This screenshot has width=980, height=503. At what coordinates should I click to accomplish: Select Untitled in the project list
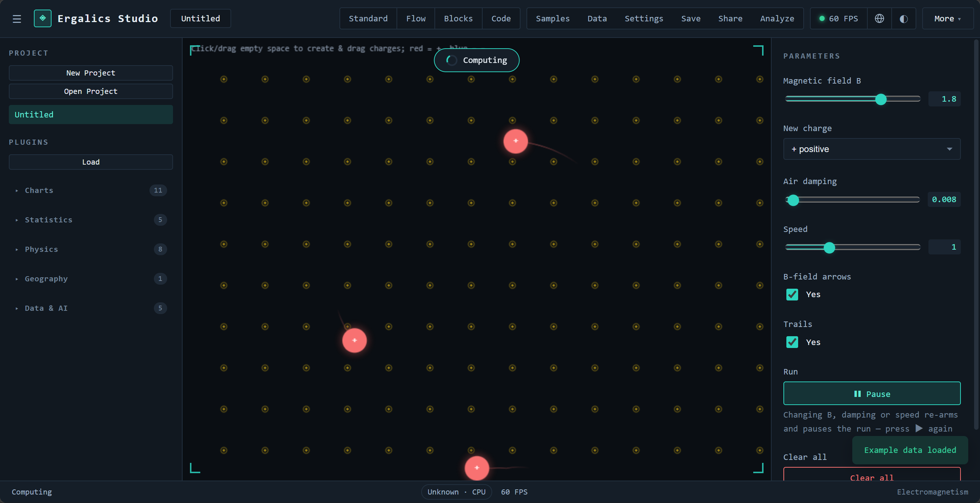click(91, 115)
